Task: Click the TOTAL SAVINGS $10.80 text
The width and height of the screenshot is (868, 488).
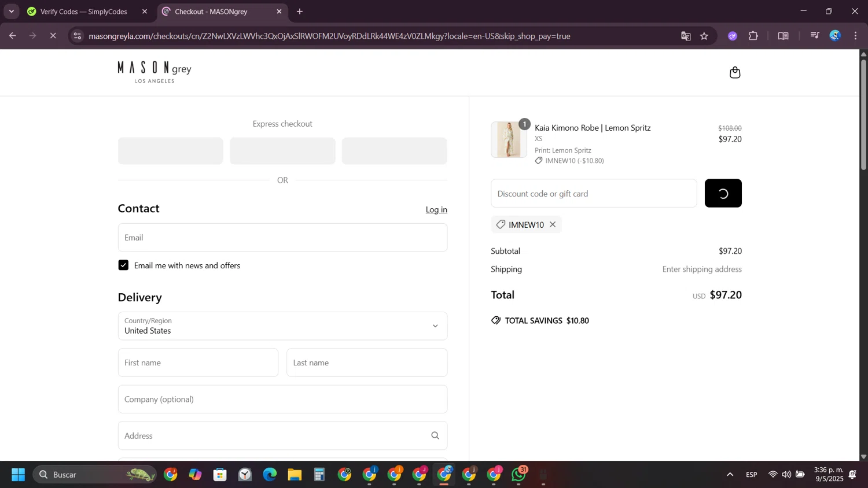Action: (547, 320)
